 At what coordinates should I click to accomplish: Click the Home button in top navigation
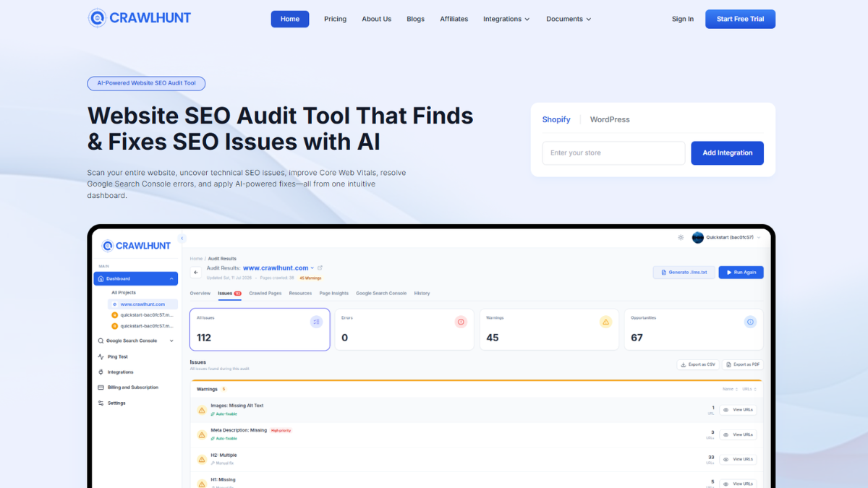tap(290, 19)
